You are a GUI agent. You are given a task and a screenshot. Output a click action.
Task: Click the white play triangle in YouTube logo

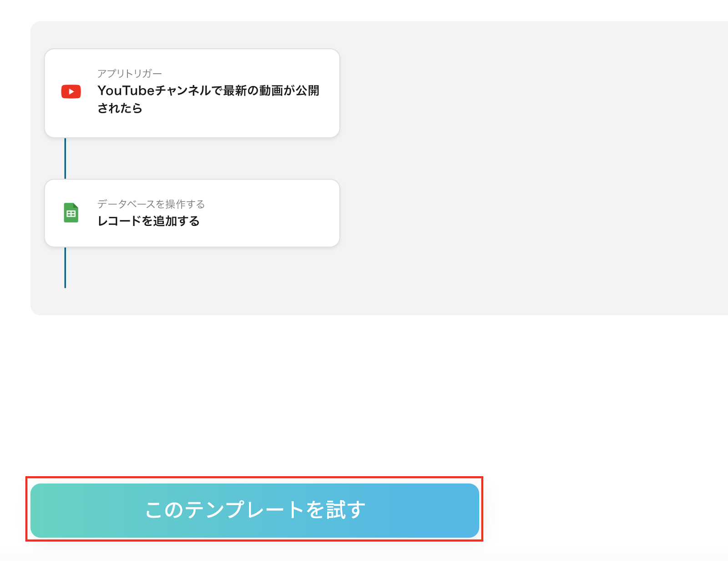tap(71, 92)
